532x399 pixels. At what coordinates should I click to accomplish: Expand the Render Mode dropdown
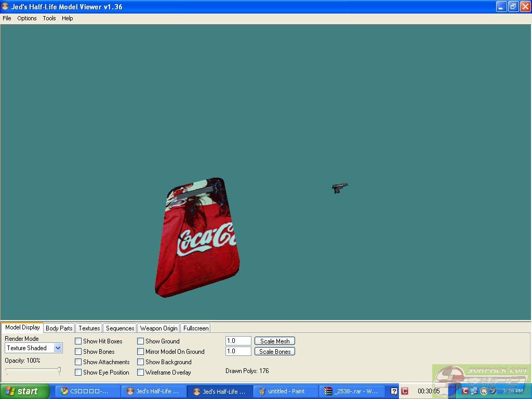point(58,348)
